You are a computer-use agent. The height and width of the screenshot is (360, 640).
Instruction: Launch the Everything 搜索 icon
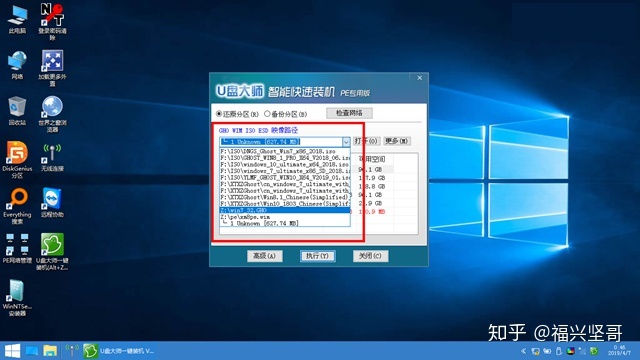pyautogui.click(x=17, y=206)
